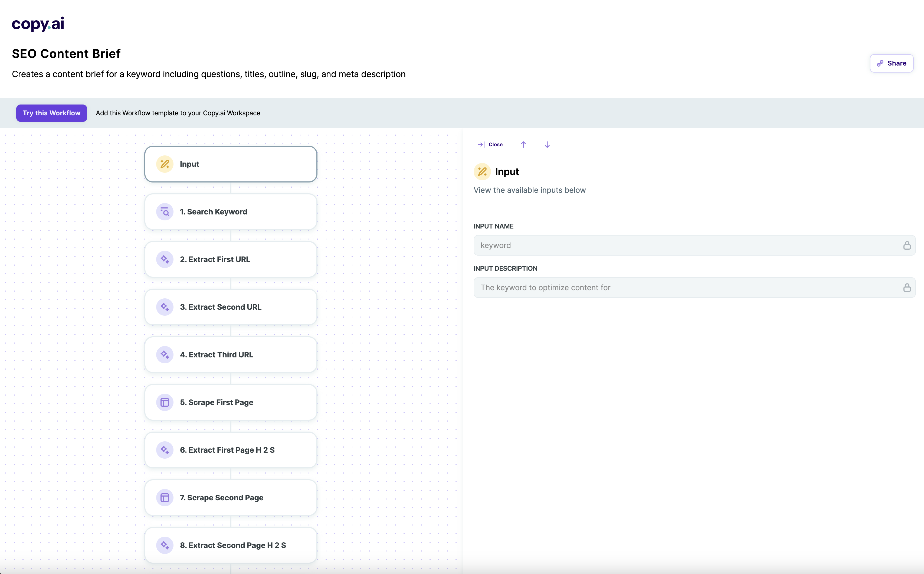This screenshot has width=924, height=574.
Task: Click the Extract First URL sparkle icon
Action: (x=165, y=259)
